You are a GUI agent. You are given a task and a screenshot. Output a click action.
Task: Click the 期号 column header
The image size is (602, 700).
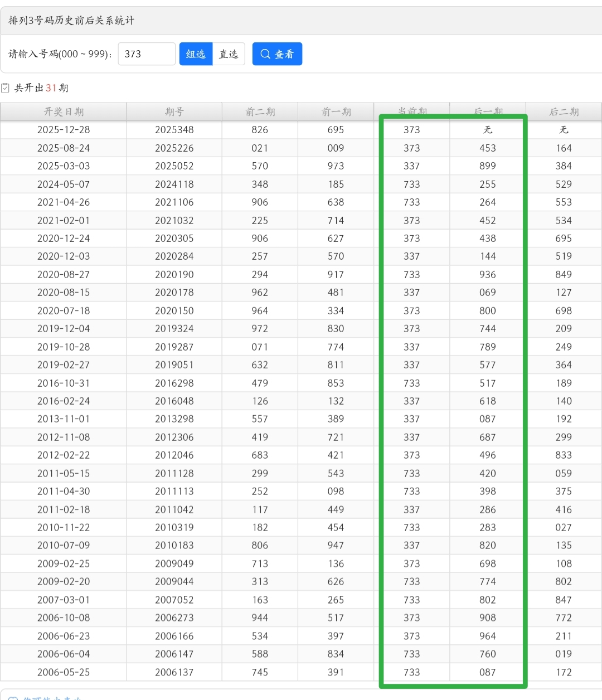174,112
